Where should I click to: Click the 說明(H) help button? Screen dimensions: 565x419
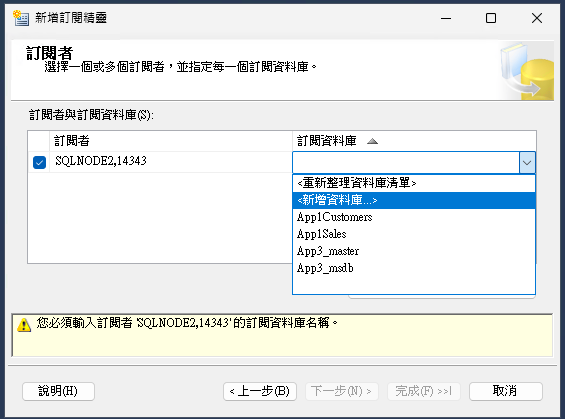tap(58, 391)
